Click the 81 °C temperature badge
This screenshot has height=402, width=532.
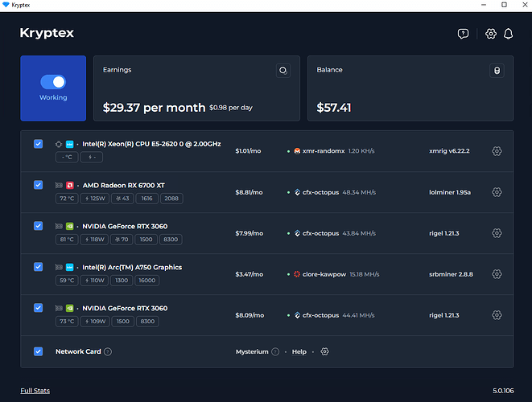67,240
